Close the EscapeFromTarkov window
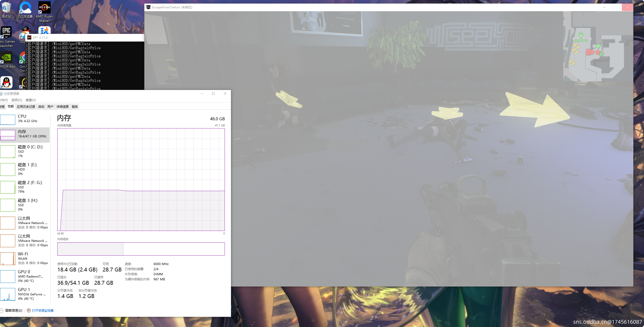644x327 pixels. coord(627,7)
